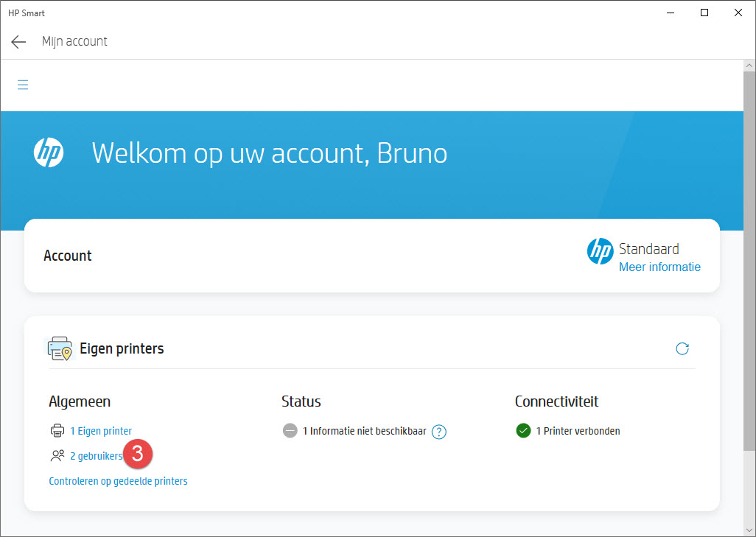This screenshot has width=756, height=537.
Task: Maximize the HP Smart window
Action: click(704, 13)
